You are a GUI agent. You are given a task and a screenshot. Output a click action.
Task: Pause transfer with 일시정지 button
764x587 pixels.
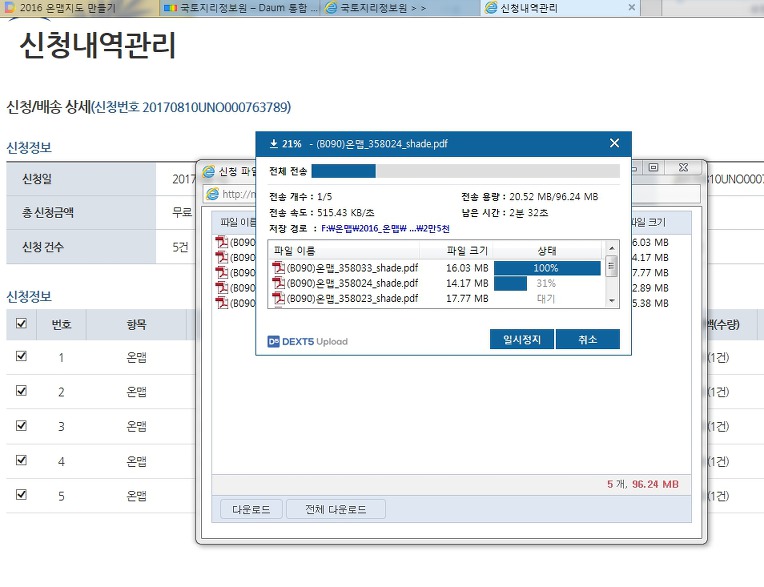(x=522, y=339)
